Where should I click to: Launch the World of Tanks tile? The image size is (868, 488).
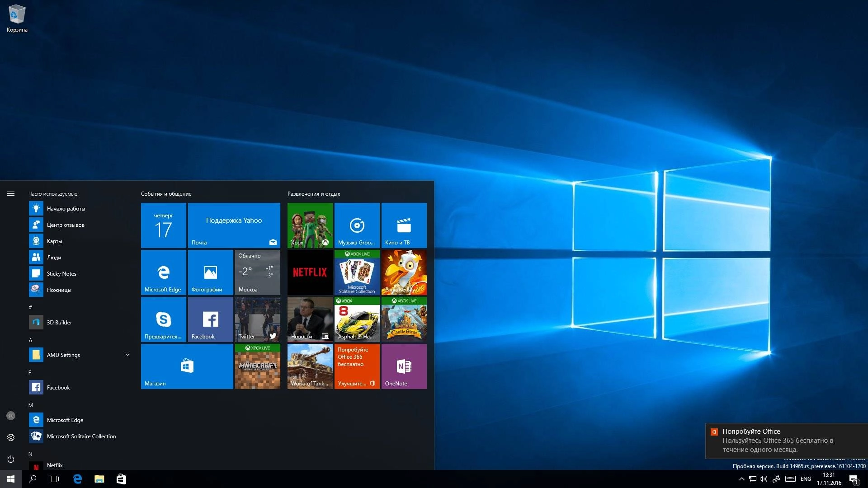(310, 366)
